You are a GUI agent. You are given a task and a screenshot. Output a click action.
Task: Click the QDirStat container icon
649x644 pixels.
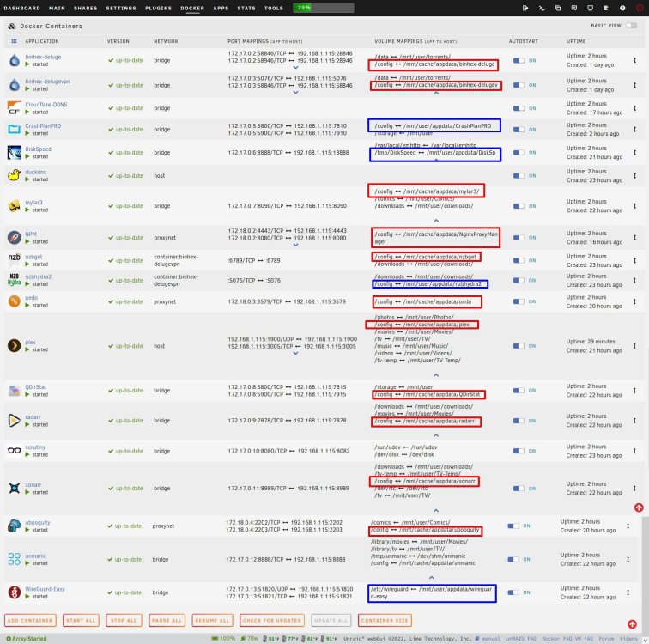pyautogui.click(x=15, y=391)
